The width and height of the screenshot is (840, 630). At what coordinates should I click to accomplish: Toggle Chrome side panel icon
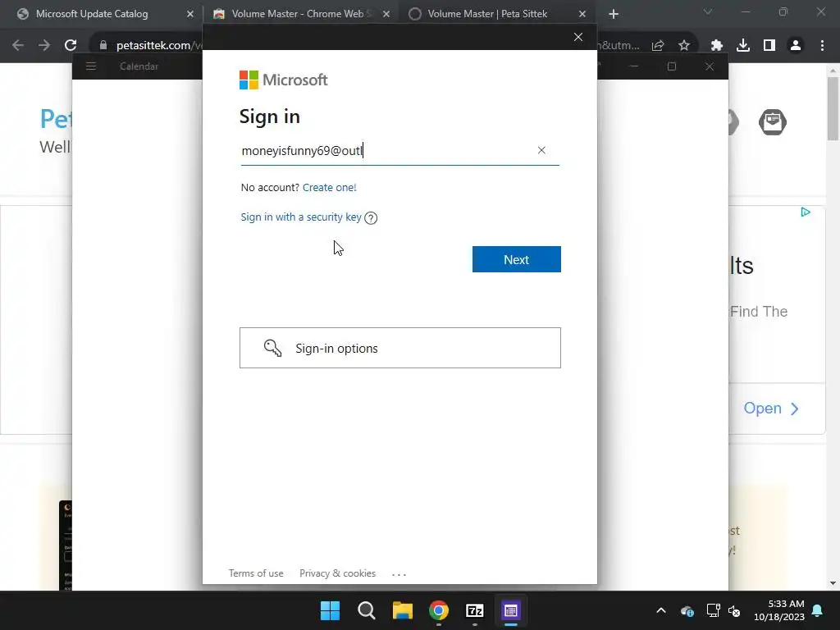[x=769, y=46]
